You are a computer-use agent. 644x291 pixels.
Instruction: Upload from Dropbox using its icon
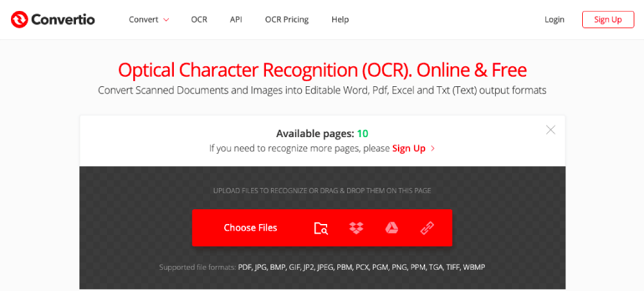click(x=356, y=228)
